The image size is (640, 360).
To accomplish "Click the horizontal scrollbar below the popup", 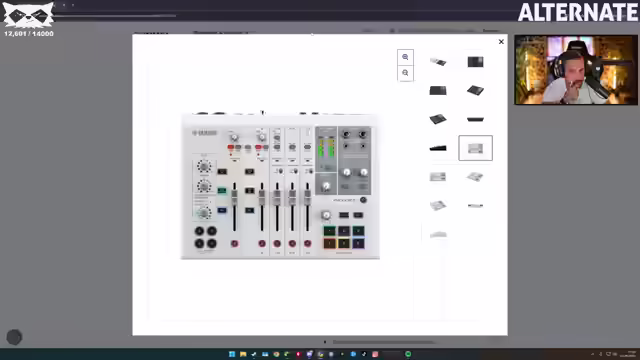I will click(x=383, y=342).
